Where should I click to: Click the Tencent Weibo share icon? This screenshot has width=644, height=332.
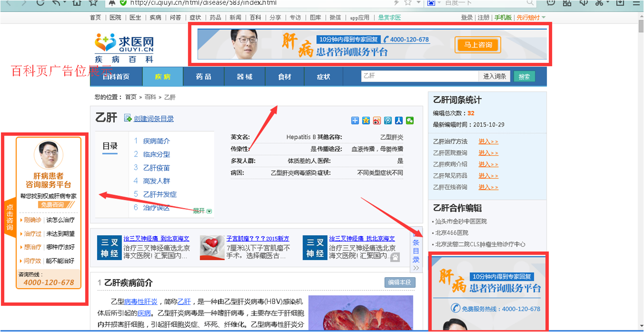coord(388,121)
